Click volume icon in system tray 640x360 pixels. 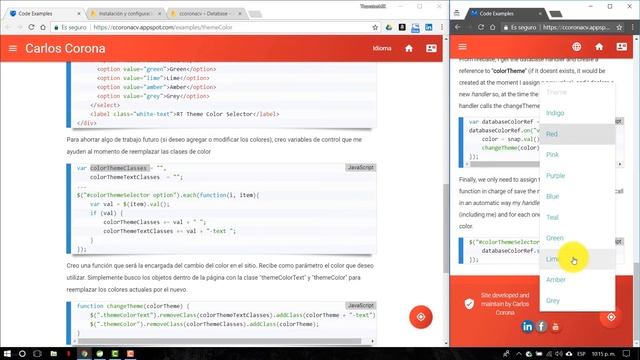559,353
